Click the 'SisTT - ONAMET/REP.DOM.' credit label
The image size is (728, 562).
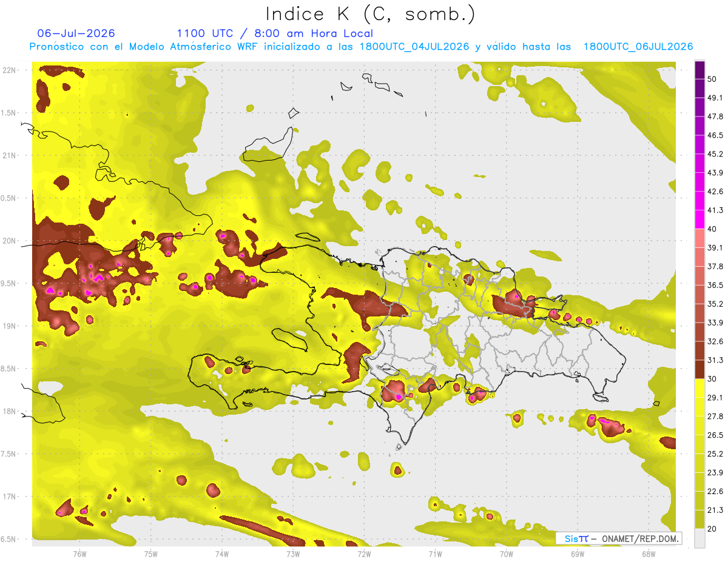[x=619, y=538]
